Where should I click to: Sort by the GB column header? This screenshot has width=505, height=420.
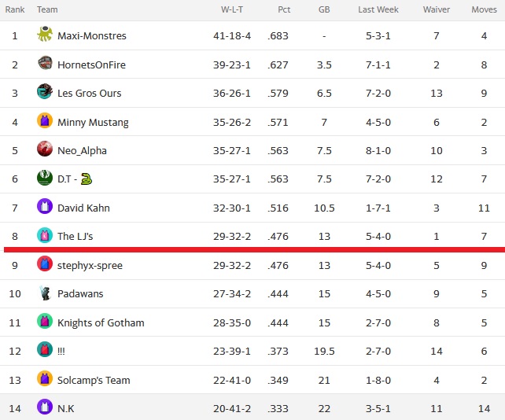point(324,9)
